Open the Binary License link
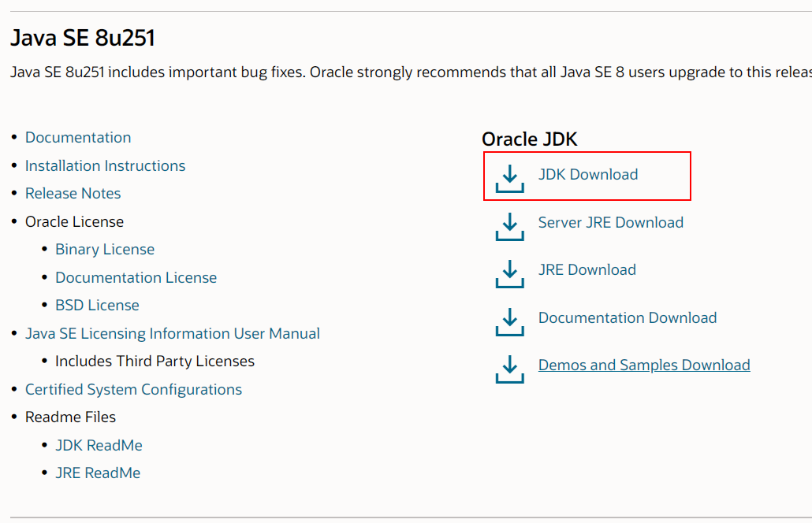The image size is (812, 523). tap(105, 250)
